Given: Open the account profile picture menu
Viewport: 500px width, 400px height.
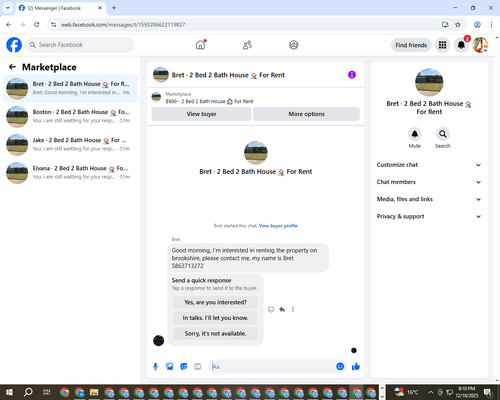Looking at the screenshot, I should point(480,45).
